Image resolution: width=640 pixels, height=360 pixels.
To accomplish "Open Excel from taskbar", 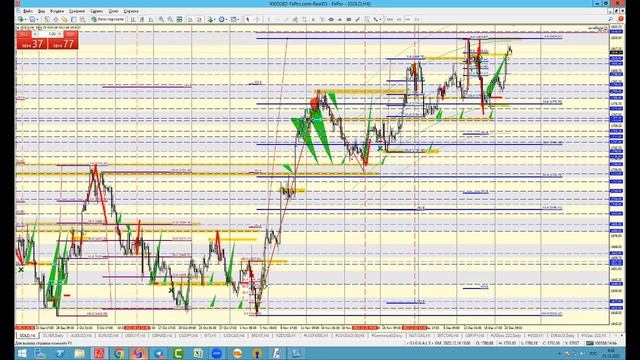I will (198, 353).
